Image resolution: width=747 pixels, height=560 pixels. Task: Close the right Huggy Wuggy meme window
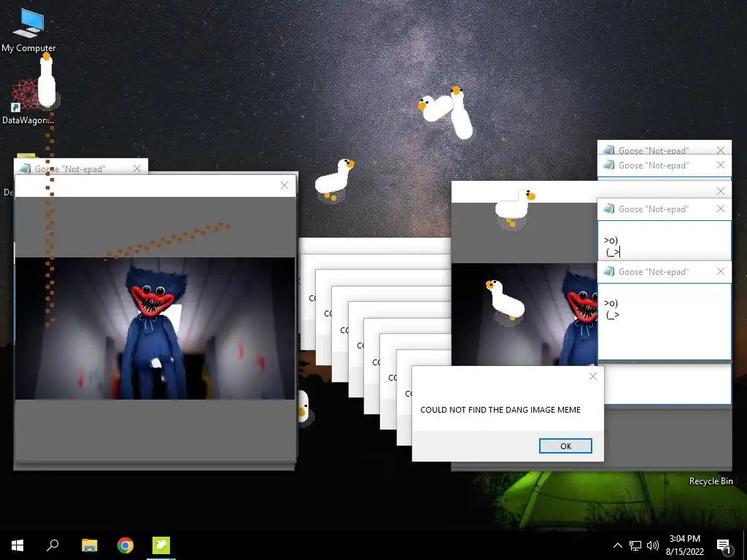pos(721,191)
